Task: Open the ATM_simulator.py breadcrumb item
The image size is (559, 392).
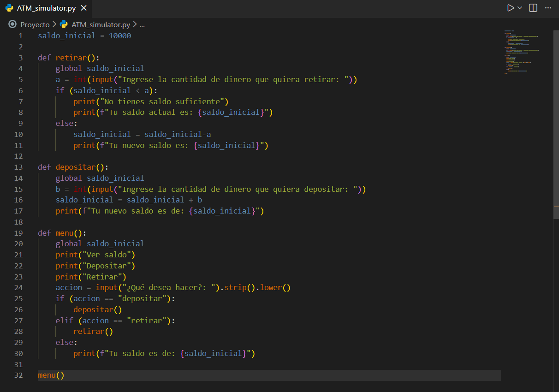Action: point(101,24)
